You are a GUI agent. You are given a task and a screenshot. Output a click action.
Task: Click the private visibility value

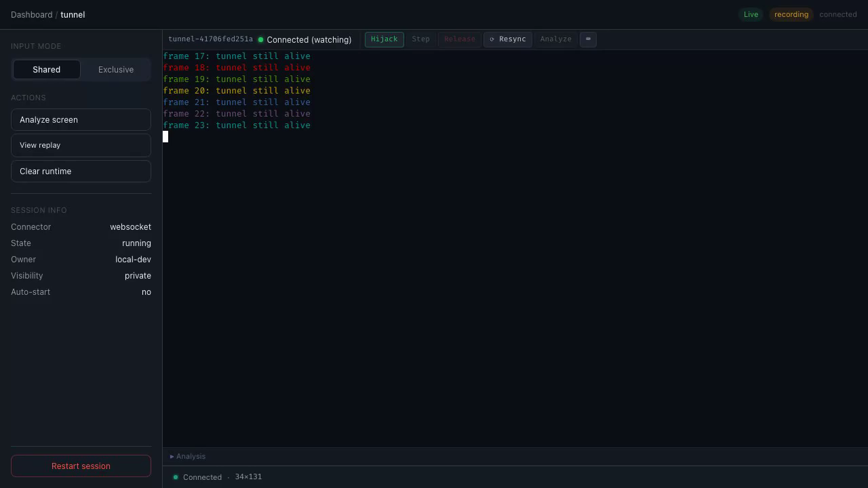click(138, 276)
